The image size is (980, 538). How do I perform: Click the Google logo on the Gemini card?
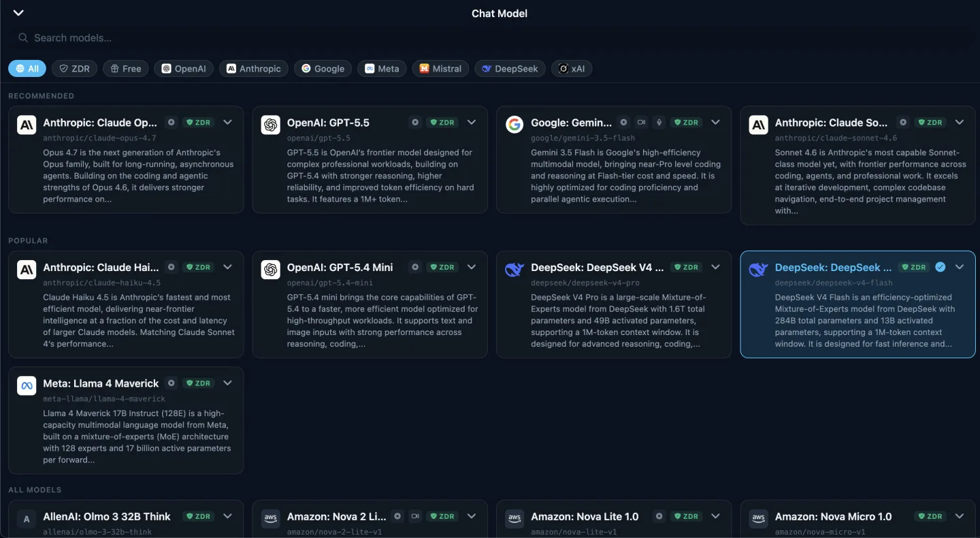pyautogui.click(x=514, y=125)
